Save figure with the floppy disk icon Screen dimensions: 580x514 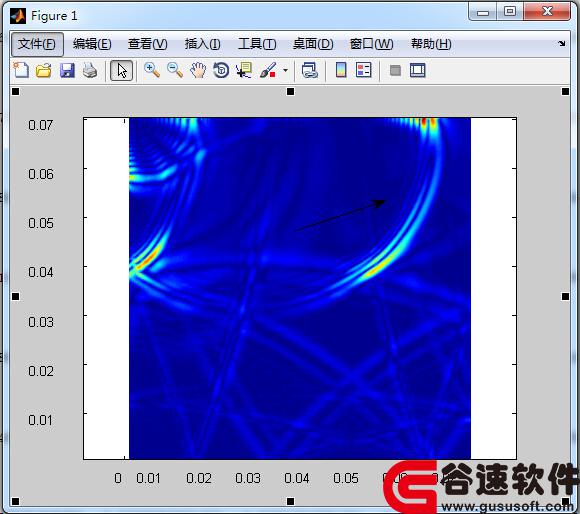[67, 70]
